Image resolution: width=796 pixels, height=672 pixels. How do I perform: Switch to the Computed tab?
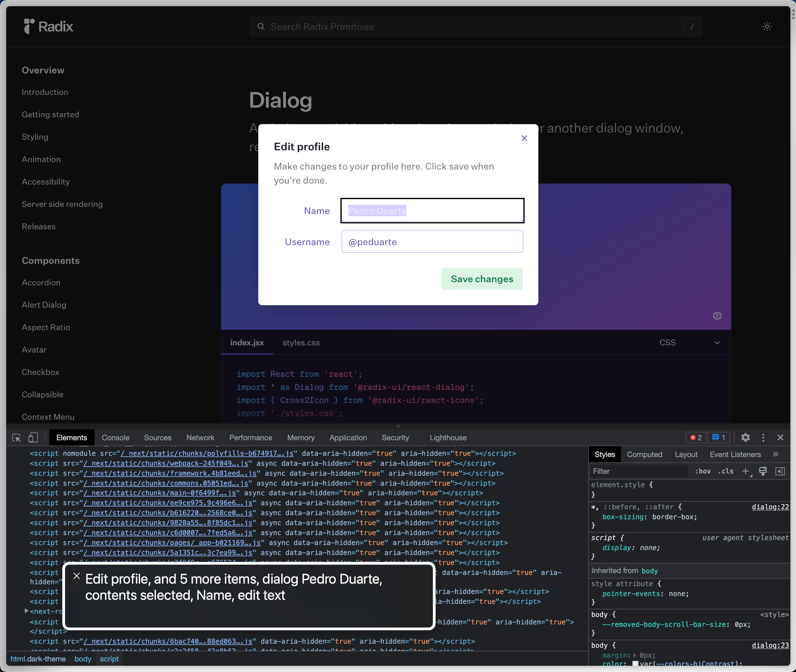coord(644,454)
